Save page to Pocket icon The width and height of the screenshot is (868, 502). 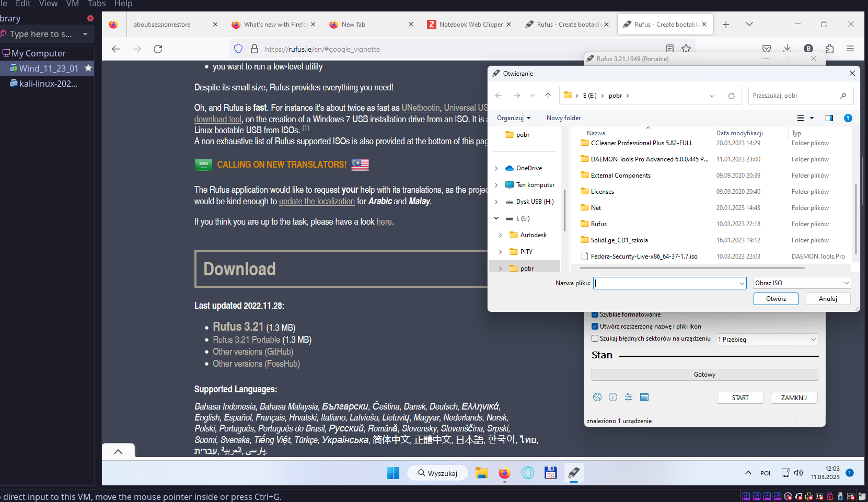pyautogui.click(x=767, y=49)
